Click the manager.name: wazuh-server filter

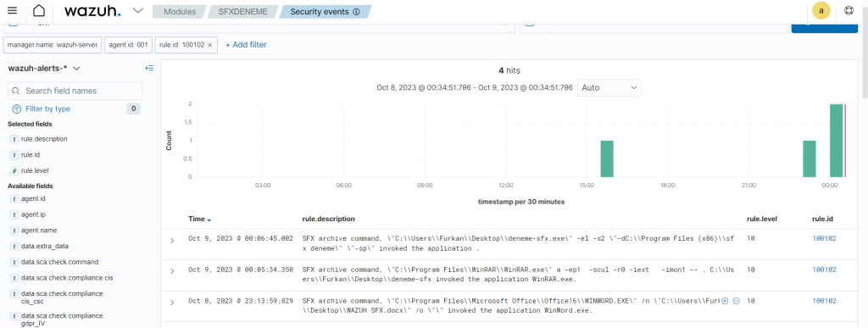pos(53,45)
